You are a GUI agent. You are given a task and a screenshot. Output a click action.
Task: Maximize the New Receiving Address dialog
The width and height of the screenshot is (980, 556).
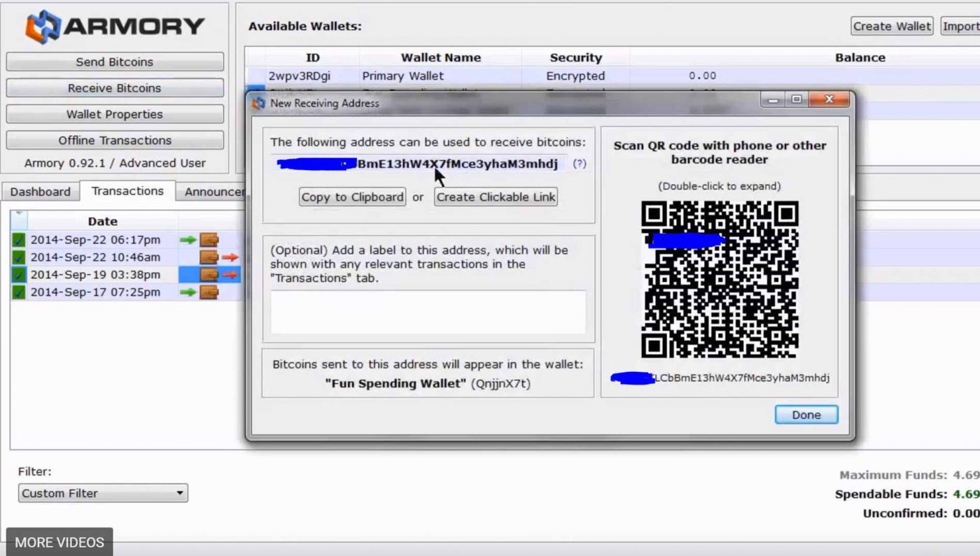click(x=797, y=100)
